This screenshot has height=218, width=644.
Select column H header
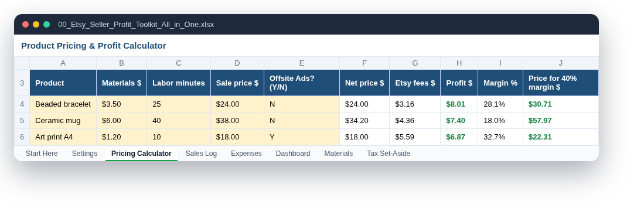tap(459, 63)
